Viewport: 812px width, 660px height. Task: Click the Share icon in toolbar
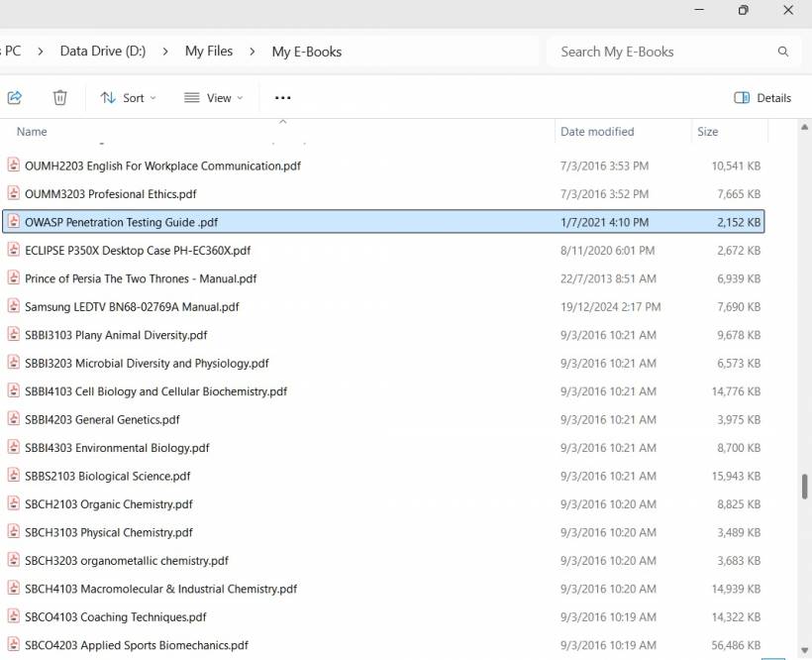[x=15, y=97]
